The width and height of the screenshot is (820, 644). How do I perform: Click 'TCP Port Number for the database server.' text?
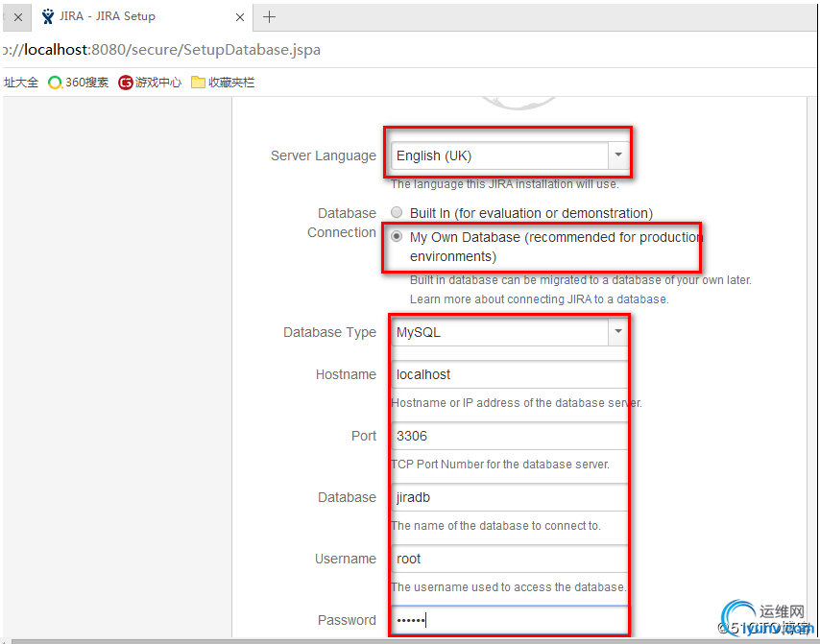point(500,465)
